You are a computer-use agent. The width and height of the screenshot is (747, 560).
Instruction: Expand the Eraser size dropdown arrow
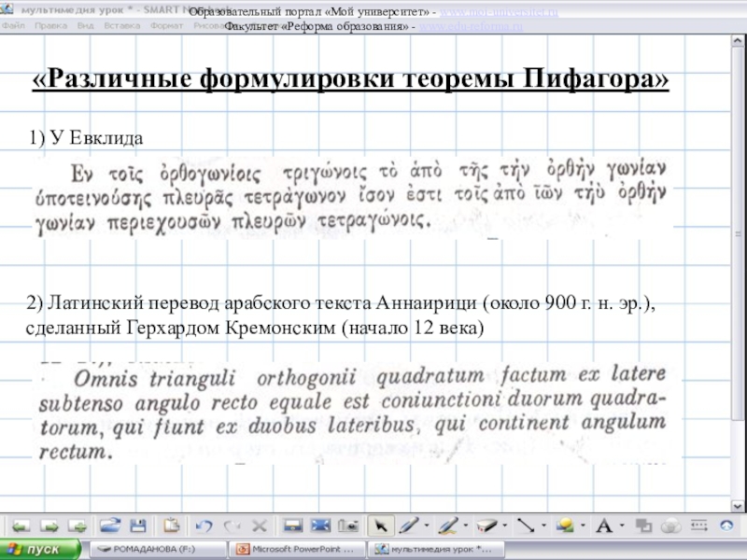504,525
